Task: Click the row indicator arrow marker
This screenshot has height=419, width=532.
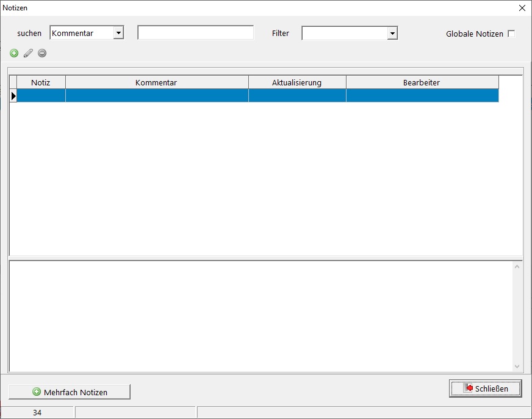Action: (x=13, y=96)
